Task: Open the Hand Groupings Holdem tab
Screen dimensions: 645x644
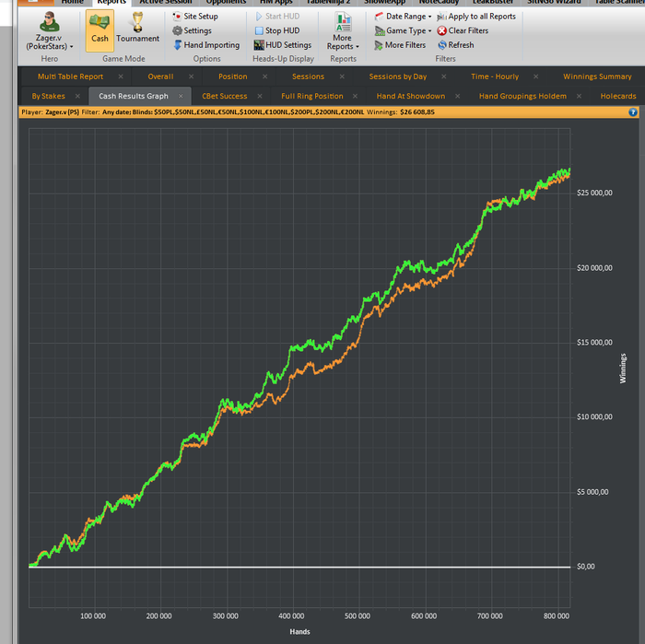Action: pos(522,96)
